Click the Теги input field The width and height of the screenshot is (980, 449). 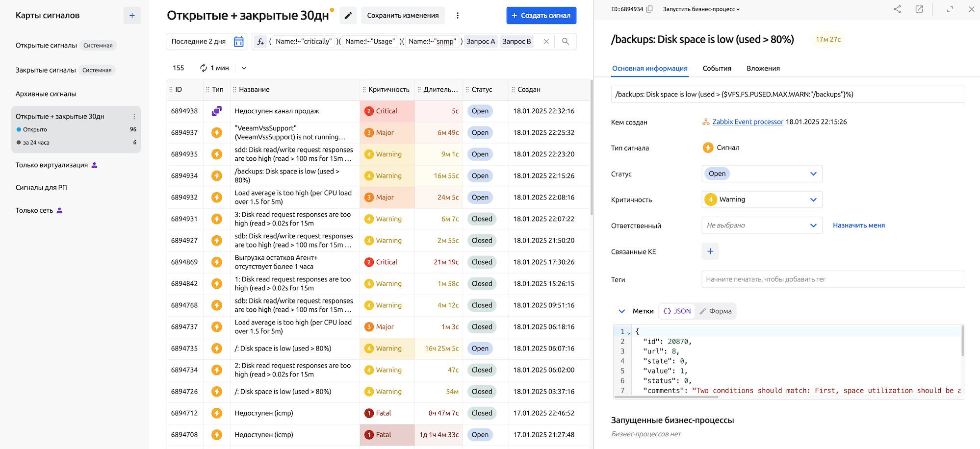[833, 279]
